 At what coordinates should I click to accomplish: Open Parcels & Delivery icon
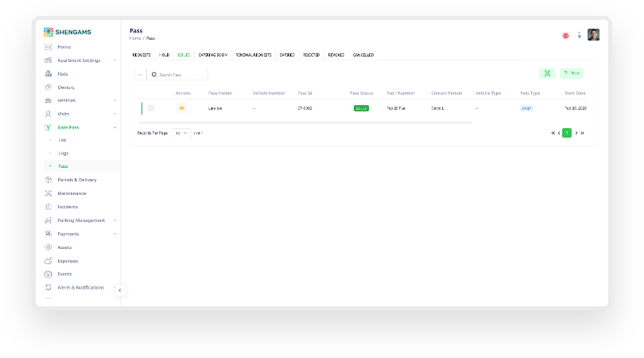48,180
